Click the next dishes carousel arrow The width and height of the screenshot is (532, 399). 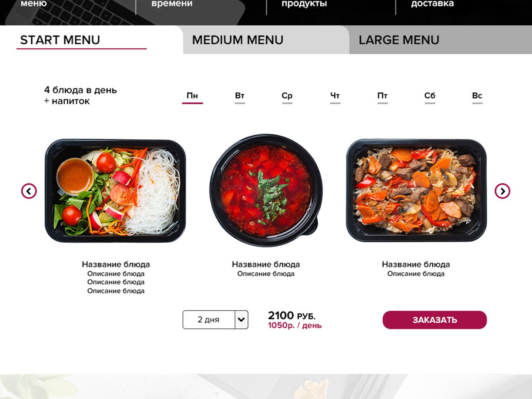pyautogui.click(x=502, y=191)
